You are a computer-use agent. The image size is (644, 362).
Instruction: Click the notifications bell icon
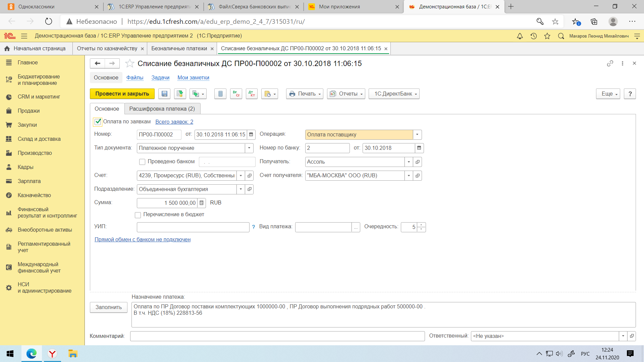[x=520, y=36]
